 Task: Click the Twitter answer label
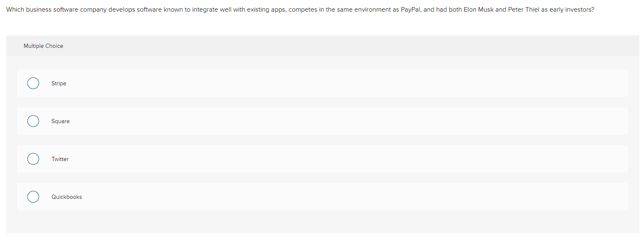[x=60, y=158]
